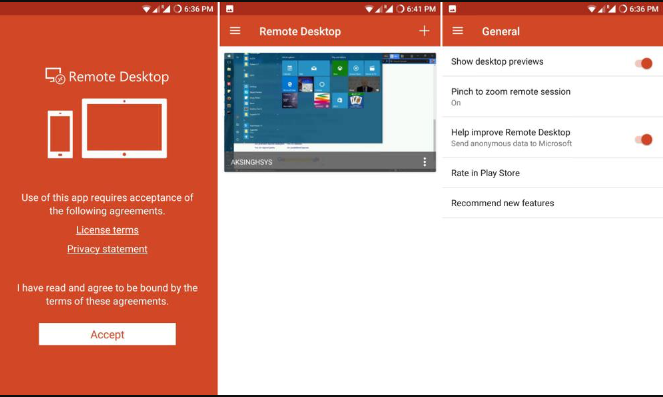The width and height of the screenshot is (663, 397).
Task: Tap the phone illustration on welcome screen
Action: (x=60, y=134)
